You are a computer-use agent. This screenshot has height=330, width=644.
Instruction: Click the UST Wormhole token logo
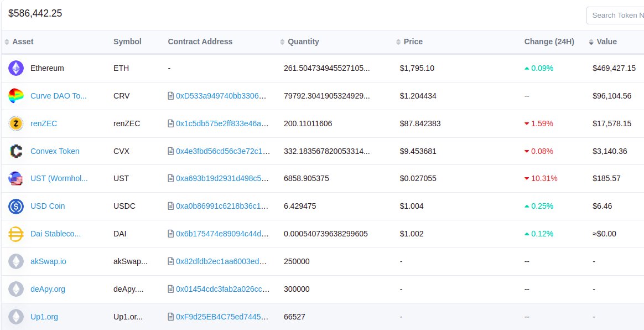tap(16, 178)
